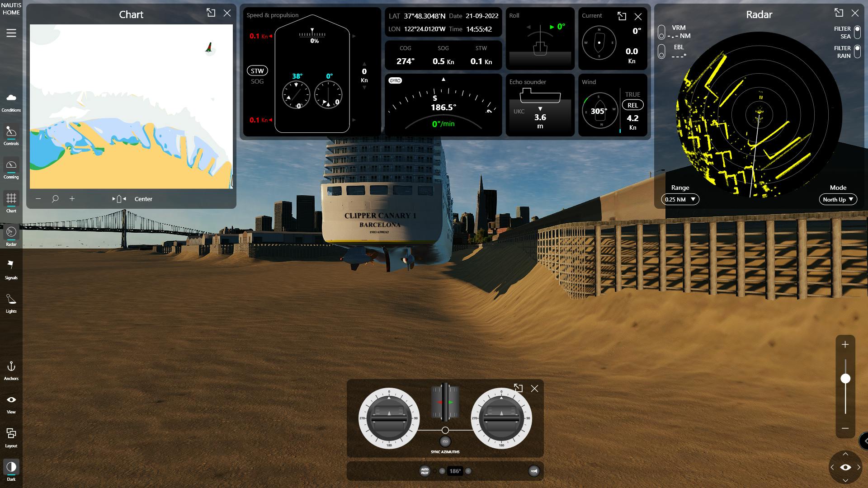Viewport: 868px width, 488px height.
Task: Open the radar Mode North Up dropdown
Action: click(x=838, y=199)
